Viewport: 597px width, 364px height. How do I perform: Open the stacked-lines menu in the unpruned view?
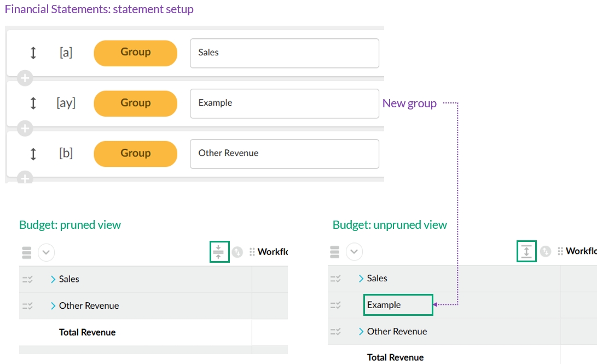pyautogui.click(x=335, y=252)
